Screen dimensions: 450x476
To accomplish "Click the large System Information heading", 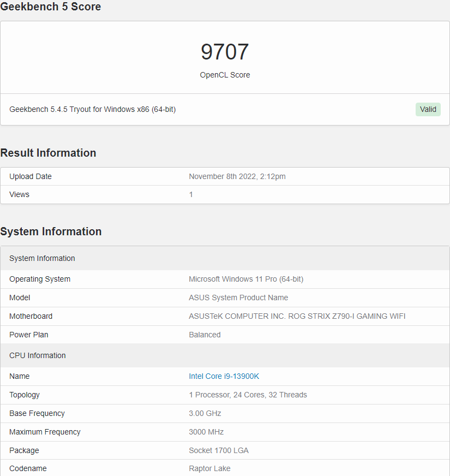I will [x=51, y=231].
